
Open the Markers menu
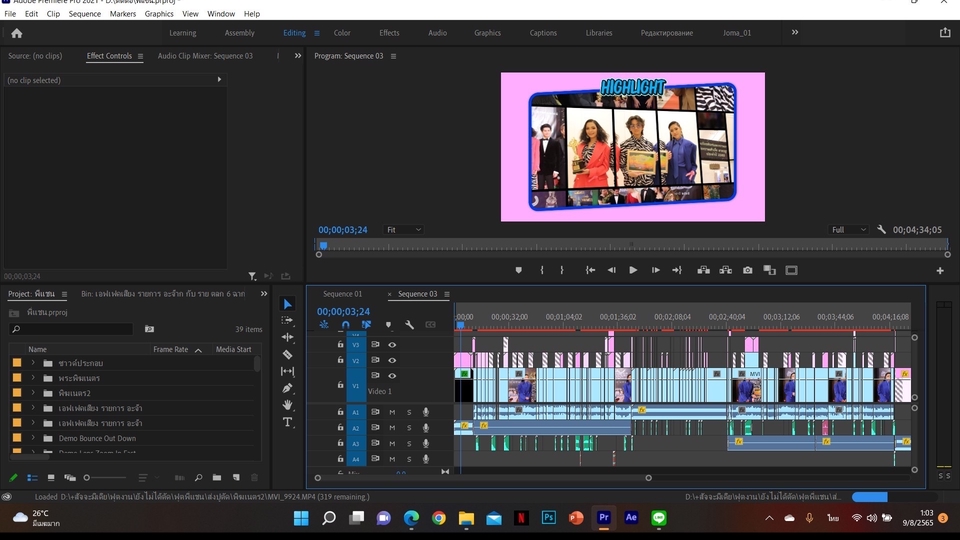coord(123,13)
